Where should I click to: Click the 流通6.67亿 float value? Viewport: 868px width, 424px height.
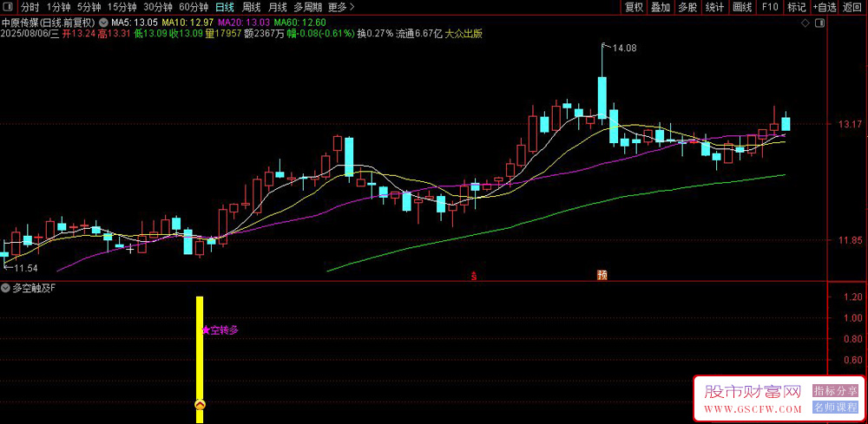click(x=419, y=33)
